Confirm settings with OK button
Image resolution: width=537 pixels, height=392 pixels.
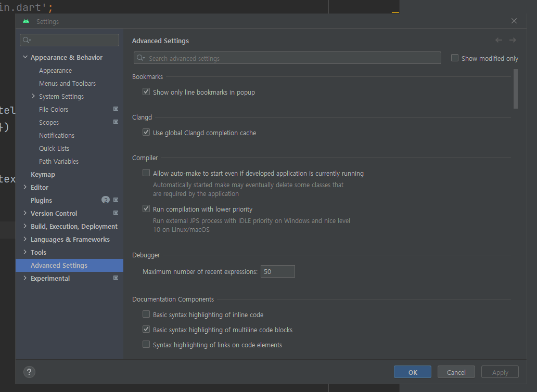[413, 372]
